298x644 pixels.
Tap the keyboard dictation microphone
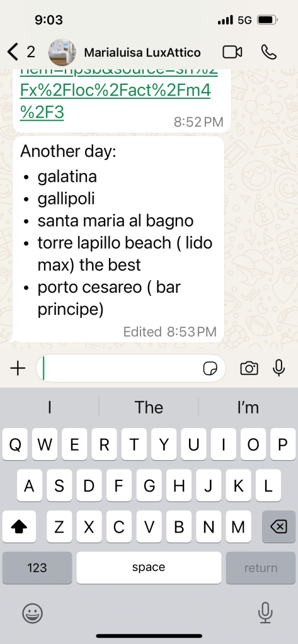click(x=265, y=613)
